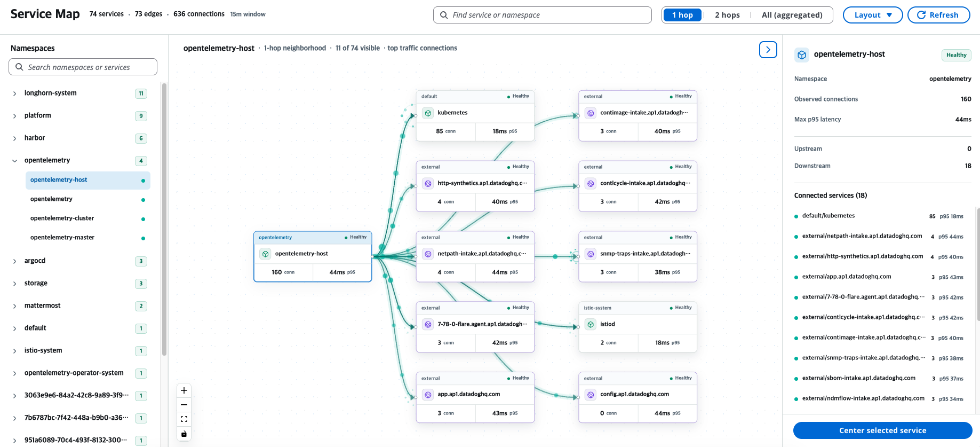Expand the longhorn-system namespace
Screen dimensions: 980x447
14,93
